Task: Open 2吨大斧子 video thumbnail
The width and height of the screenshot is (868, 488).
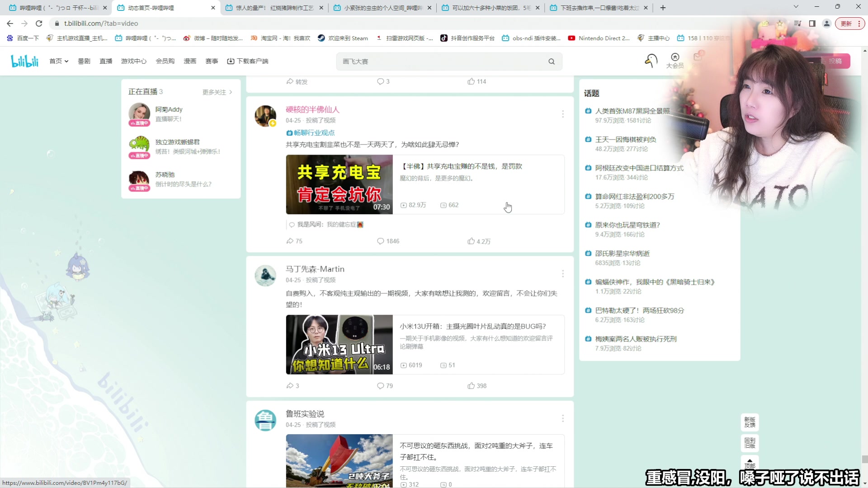Action: pos(339,461)
